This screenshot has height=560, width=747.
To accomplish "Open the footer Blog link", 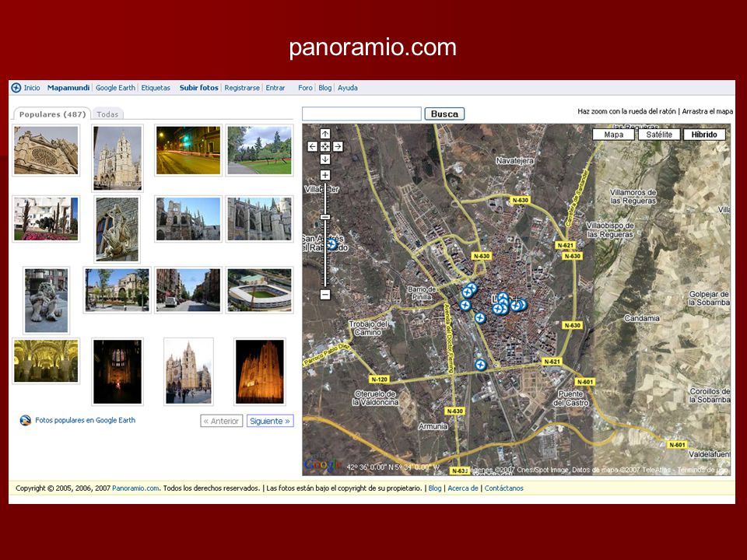I will coord(435,488).
